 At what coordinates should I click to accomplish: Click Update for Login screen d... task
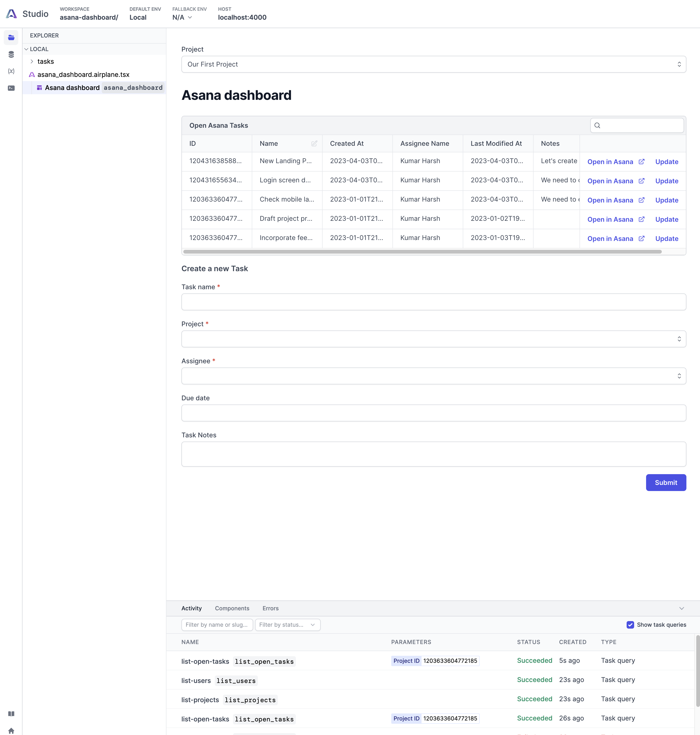coord(667,181)
